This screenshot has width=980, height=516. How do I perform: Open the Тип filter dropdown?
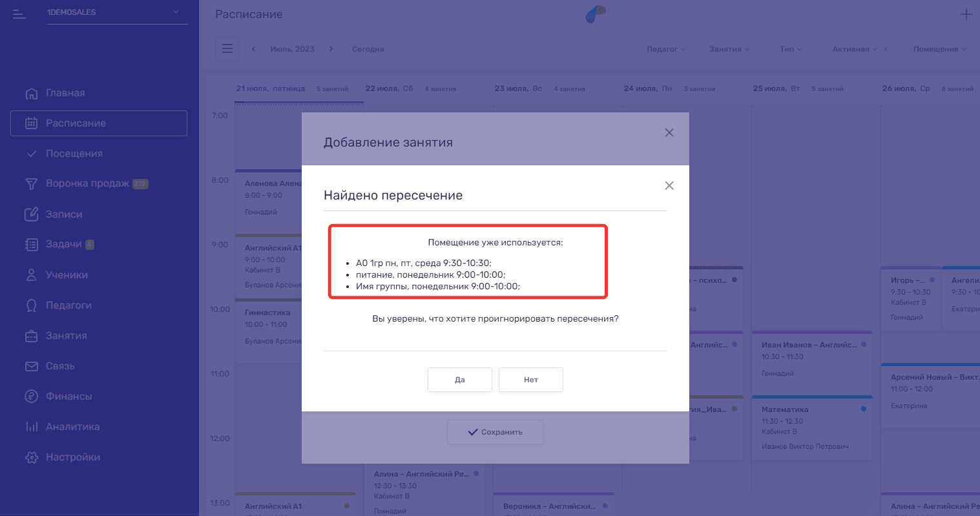click(x=791, y=49)
